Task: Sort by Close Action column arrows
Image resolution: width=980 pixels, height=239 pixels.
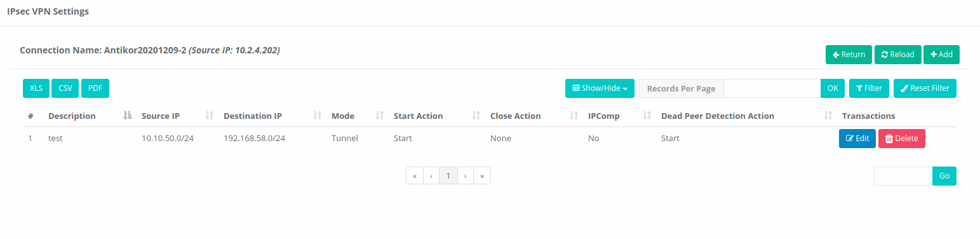Action: (574, 116)
